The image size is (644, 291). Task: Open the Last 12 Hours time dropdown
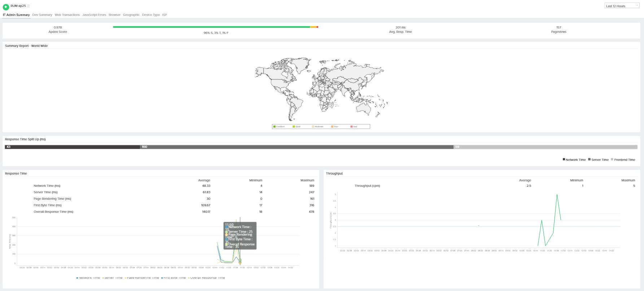[x=622, y=6]
